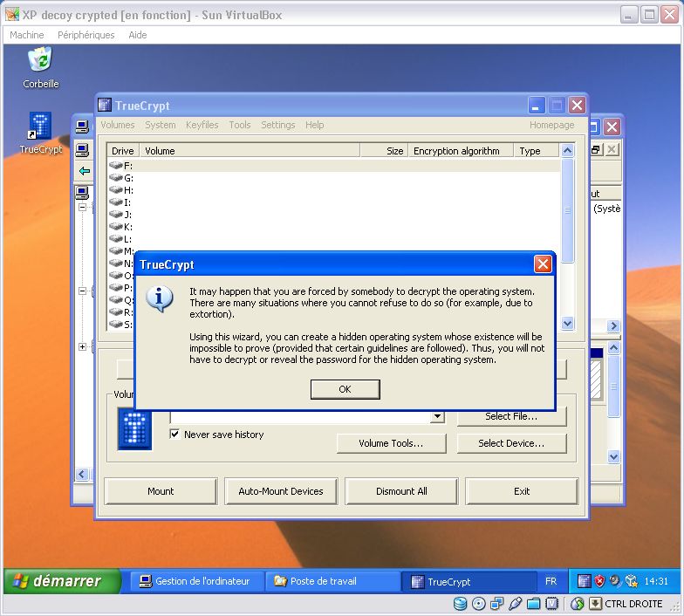
Task: Click Dismount All
Action: (x=401, y=491)
